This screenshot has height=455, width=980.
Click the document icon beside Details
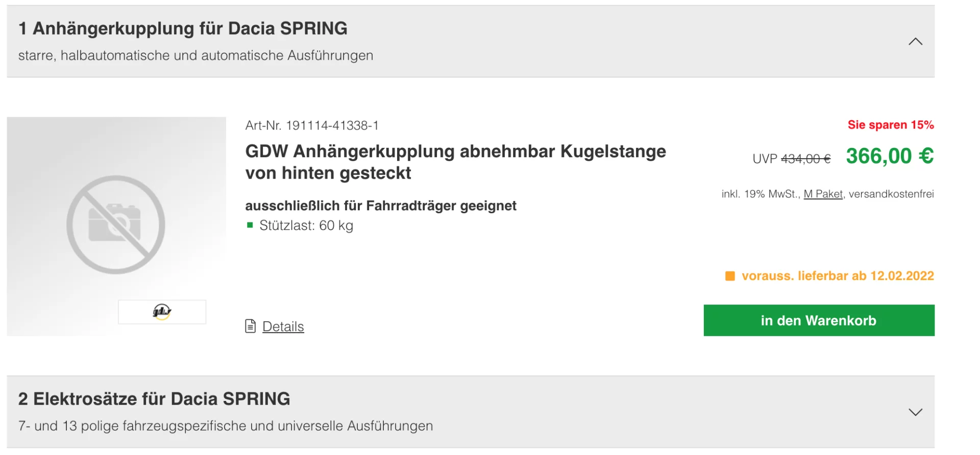click(250, 326)
